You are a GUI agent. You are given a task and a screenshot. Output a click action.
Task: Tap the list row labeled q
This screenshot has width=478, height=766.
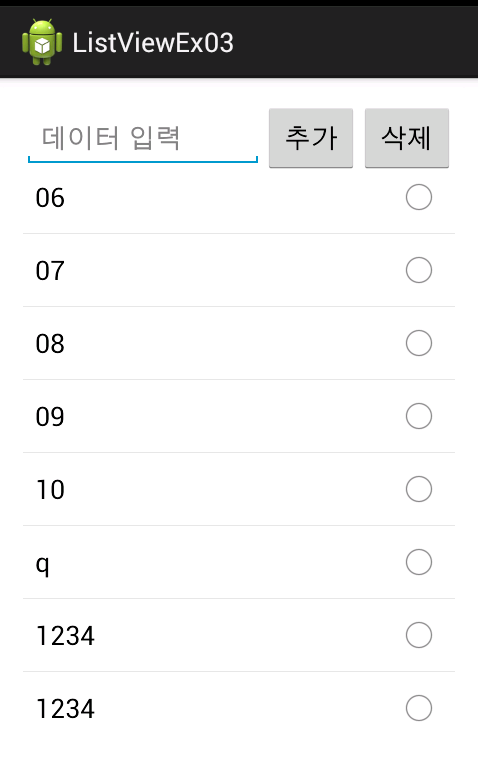(239, 562)
